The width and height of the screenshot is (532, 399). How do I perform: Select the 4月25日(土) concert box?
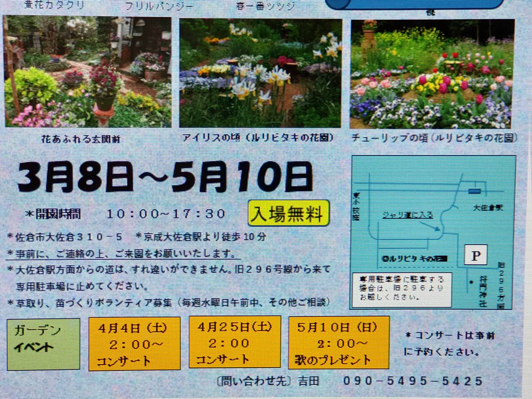[x=234, y=342]
